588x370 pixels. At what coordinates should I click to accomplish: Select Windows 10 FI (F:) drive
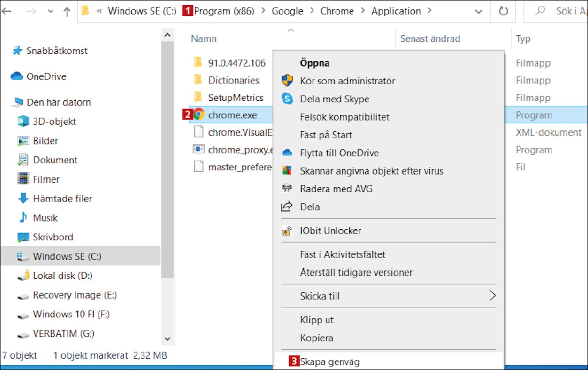point(64,314)
